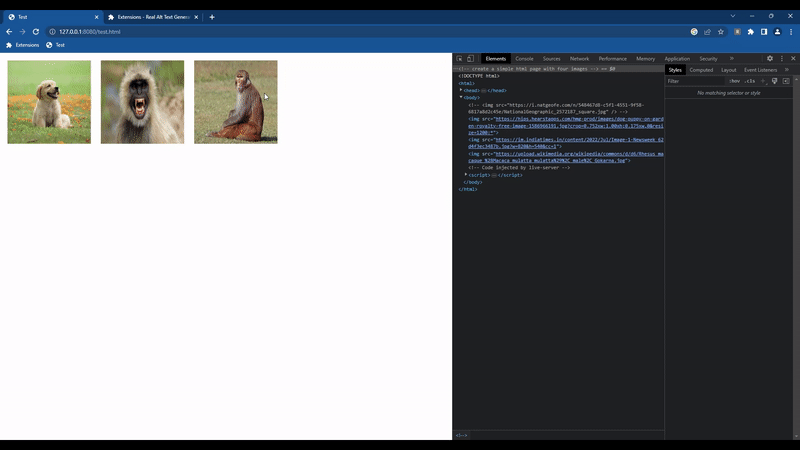Collapse the body element node

coord(461,97)
